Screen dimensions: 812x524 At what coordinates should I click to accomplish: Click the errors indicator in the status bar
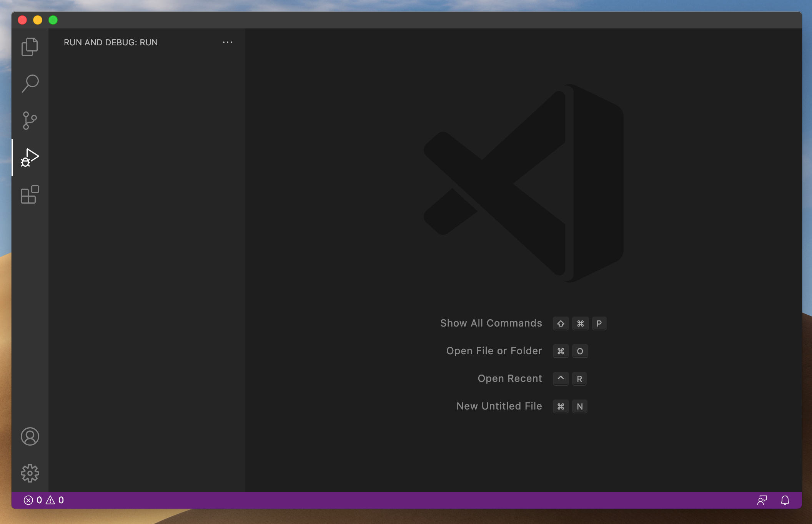pos(32,500)
